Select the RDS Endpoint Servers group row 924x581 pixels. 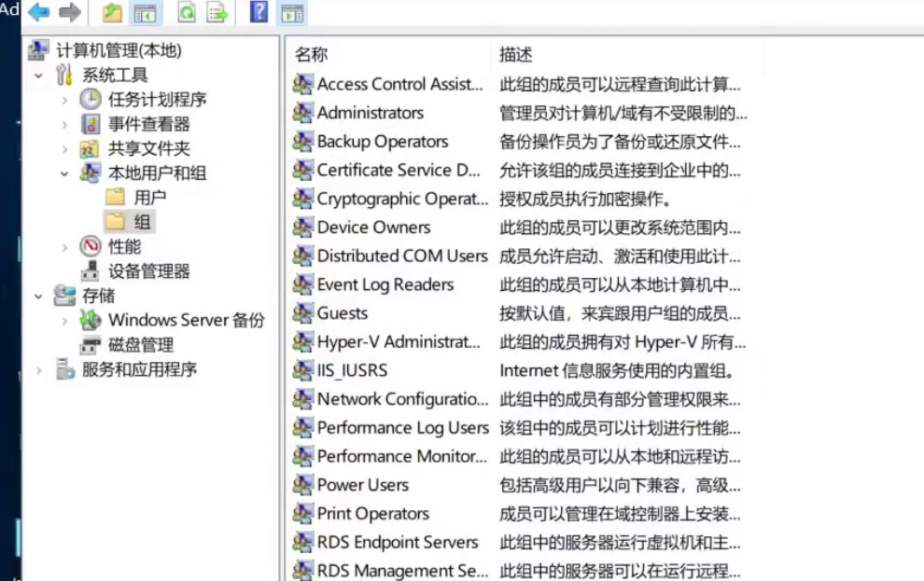click(x=398, y=542)
